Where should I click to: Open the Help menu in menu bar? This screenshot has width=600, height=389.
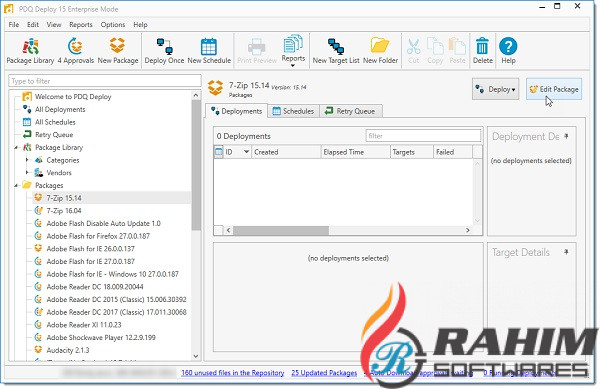(x=140, y=24)
